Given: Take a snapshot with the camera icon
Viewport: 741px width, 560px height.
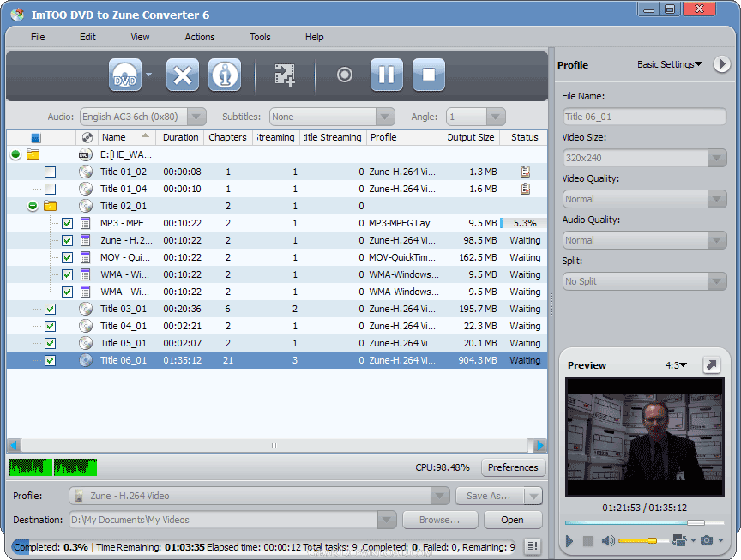Looking at the screenshot, I should [707, 540].
